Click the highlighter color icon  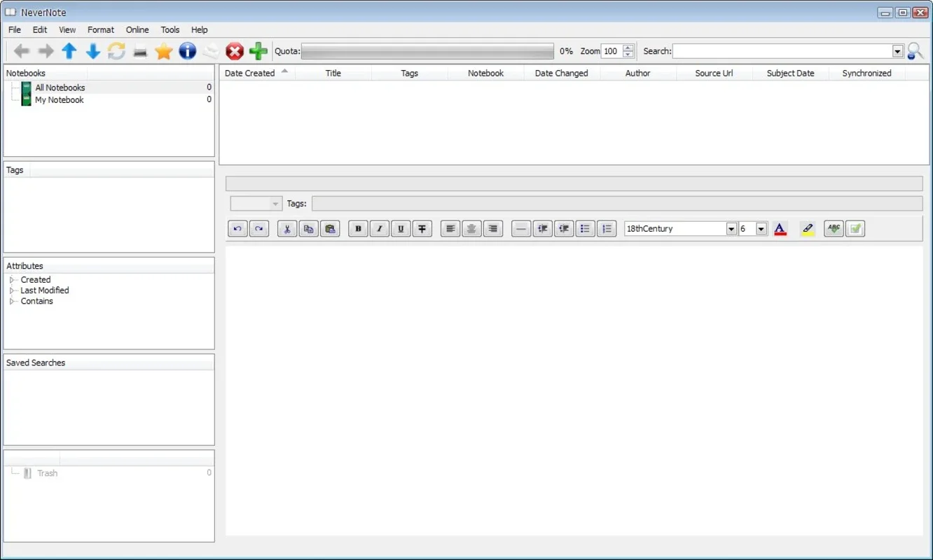[807, 229]
